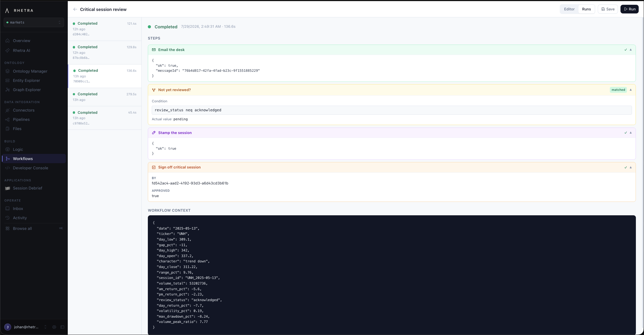Select the run with ID d204c402
The width and height of the screenshot is (644, 335).
104,29
